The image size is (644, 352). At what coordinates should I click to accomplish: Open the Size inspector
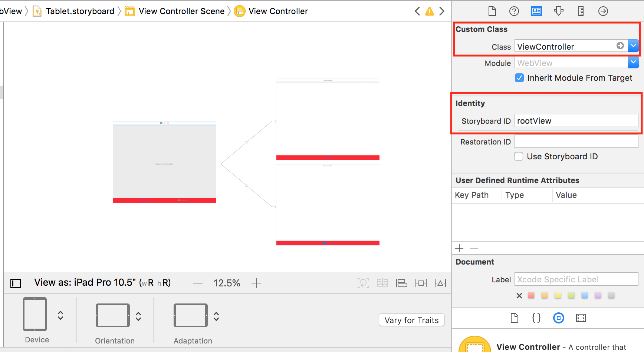[581, 11]
